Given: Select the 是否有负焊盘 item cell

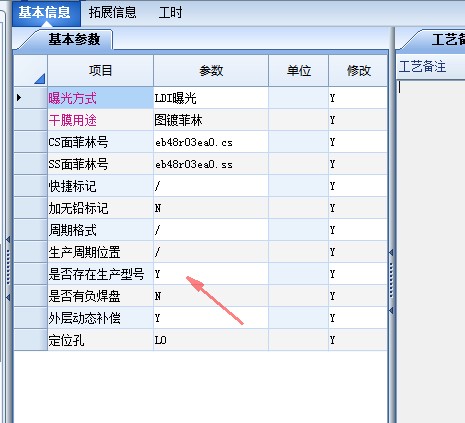Looking at the screenshot, I should click(x=100, y=296).
